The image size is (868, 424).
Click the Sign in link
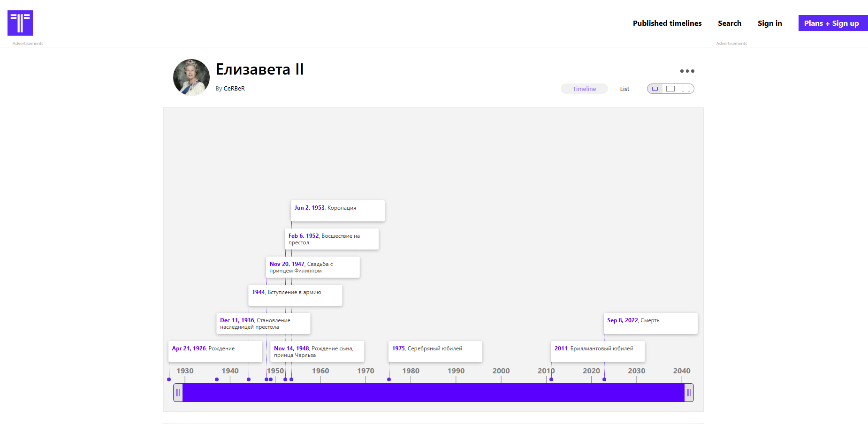769,23
